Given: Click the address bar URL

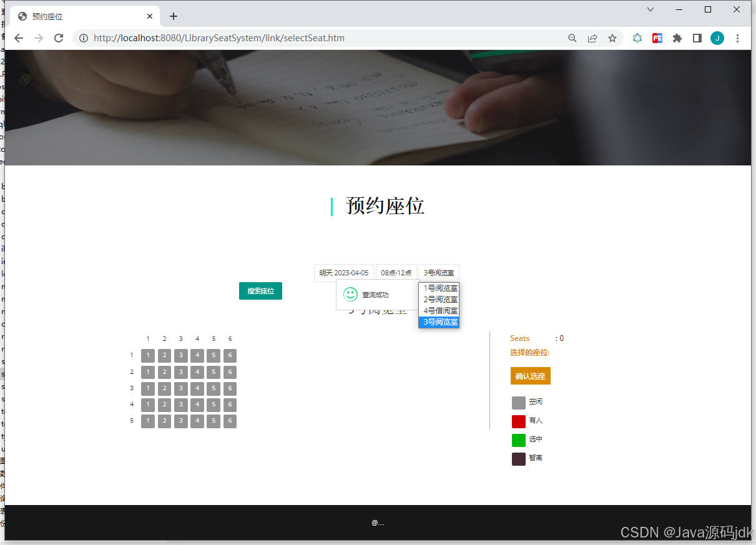Looking at the screenshot, I should click(219, 38).
